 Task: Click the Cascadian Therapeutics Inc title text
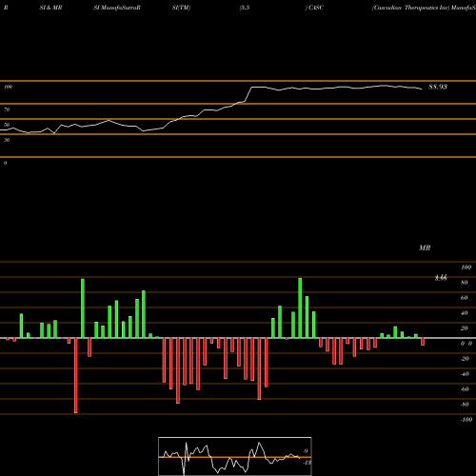point(411,8)
